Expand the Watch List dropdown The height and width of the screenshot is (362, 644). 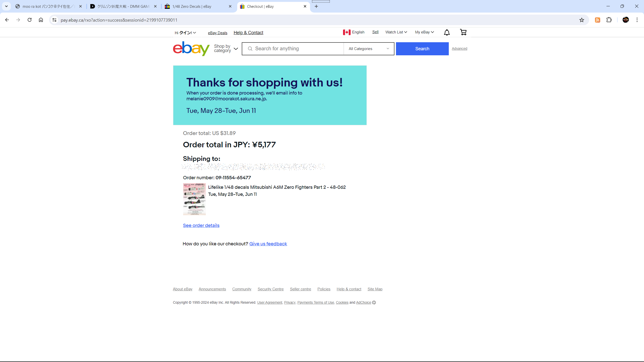396,32
